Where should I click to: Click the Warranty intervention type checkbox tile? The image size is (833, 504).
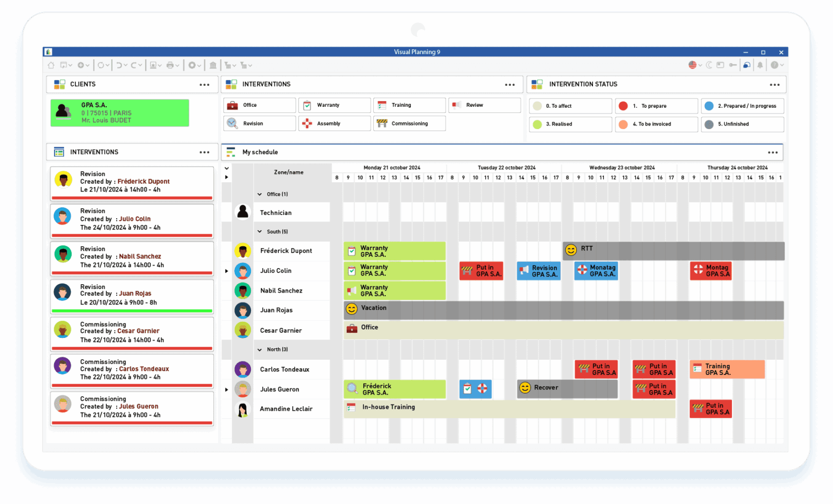coord(334,105)
